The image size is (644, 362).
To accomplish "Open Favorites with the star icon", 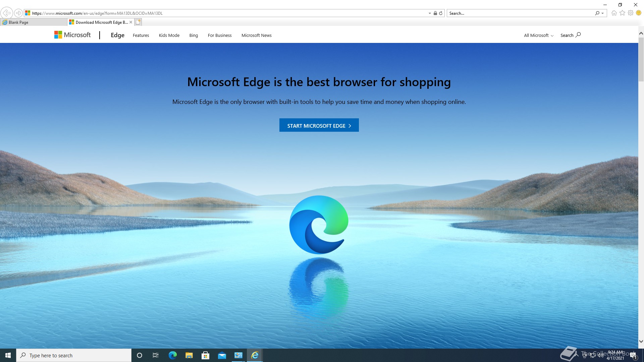I will 623,13.
